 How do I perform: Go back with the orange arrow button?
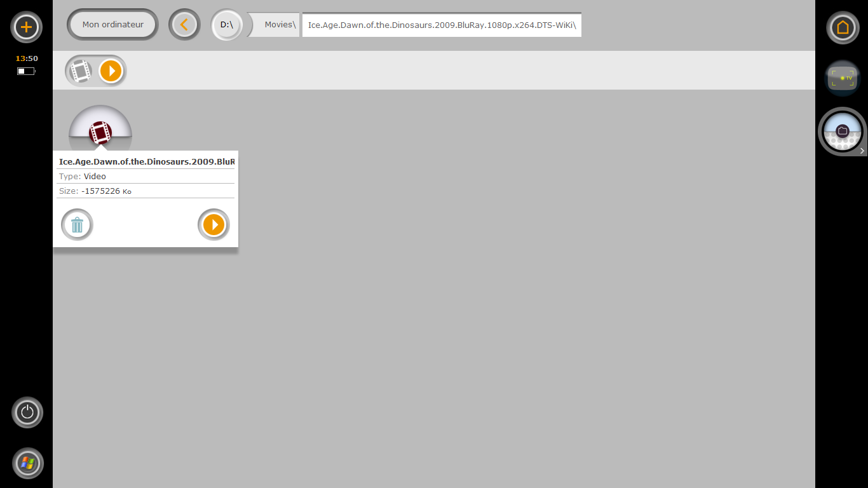184,25
